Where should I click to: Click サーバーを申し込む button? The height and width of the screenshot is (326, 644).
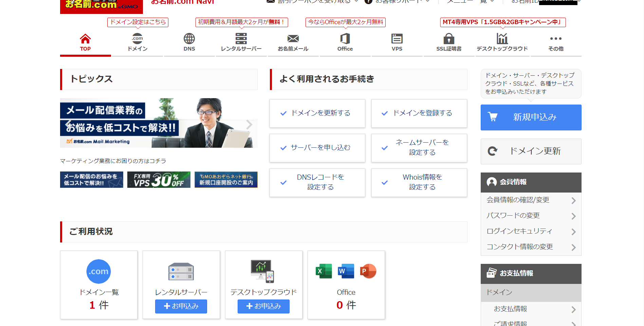click(x=317, y=148)
